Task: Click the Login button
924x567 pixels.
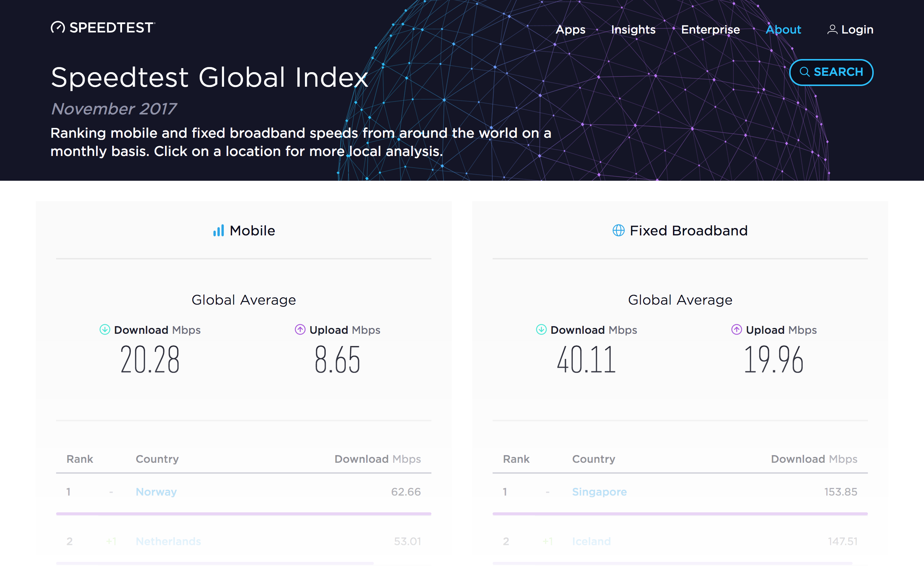Action: coord(851,29)
